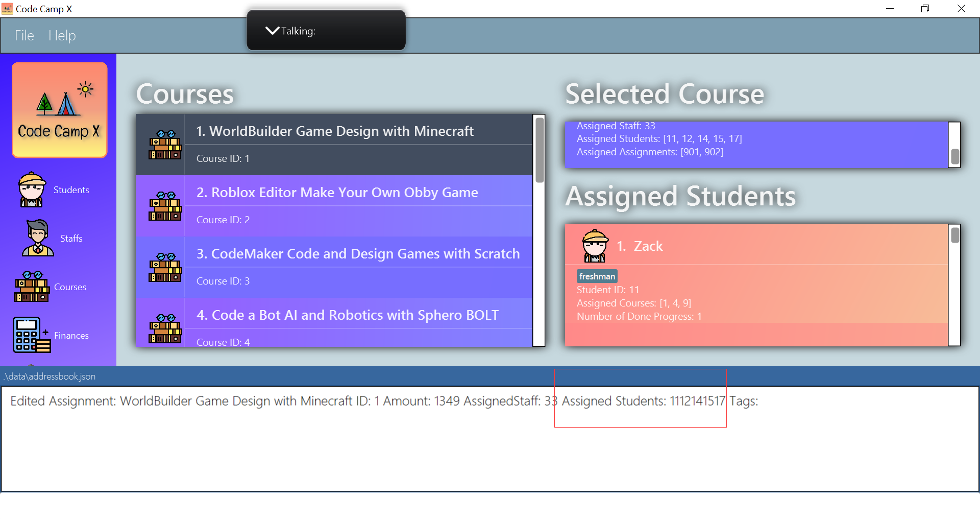Click Assigned Students: [11, 12, 14, 15, 17]
The height and width of the screenshot is (519, 980).
click(659, 138)
